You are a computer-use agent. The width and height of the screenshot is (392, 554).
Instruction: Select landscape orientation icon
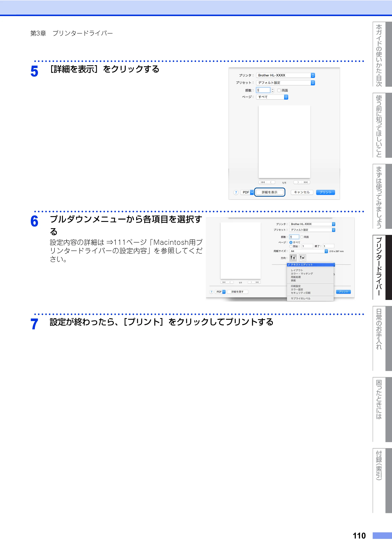click(302, 258)
